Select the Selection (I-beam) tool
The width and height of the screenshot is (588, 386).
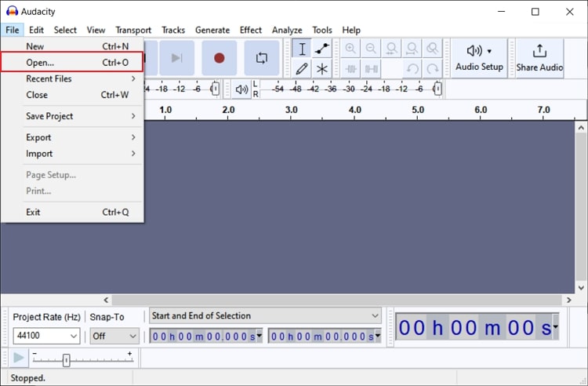tap(302, 49)
